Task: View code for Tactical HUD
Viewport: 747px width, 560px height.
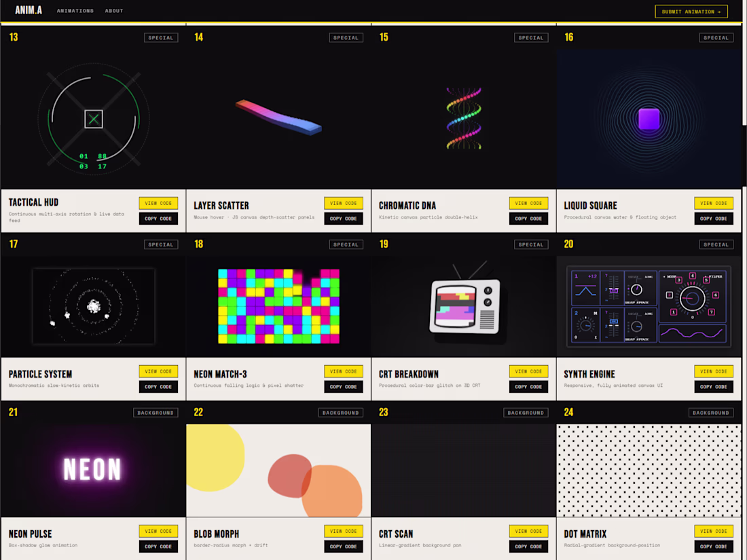Action: click(x=158, y=203)
